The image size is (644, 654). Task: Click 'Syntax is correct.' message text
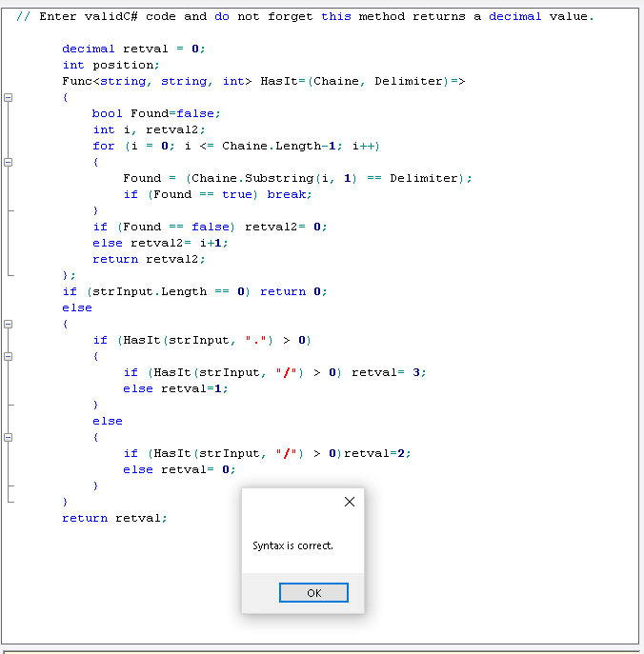pos(292,545)
